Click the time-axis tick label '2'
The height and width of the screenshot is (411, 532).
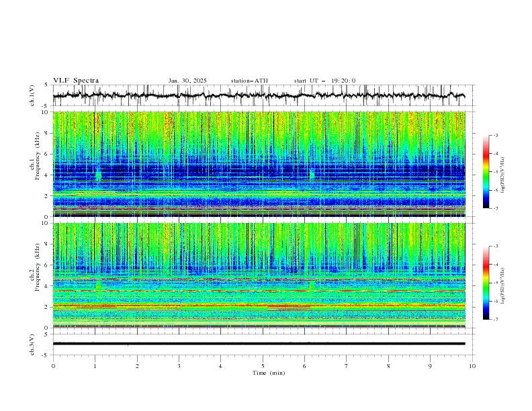137,366
